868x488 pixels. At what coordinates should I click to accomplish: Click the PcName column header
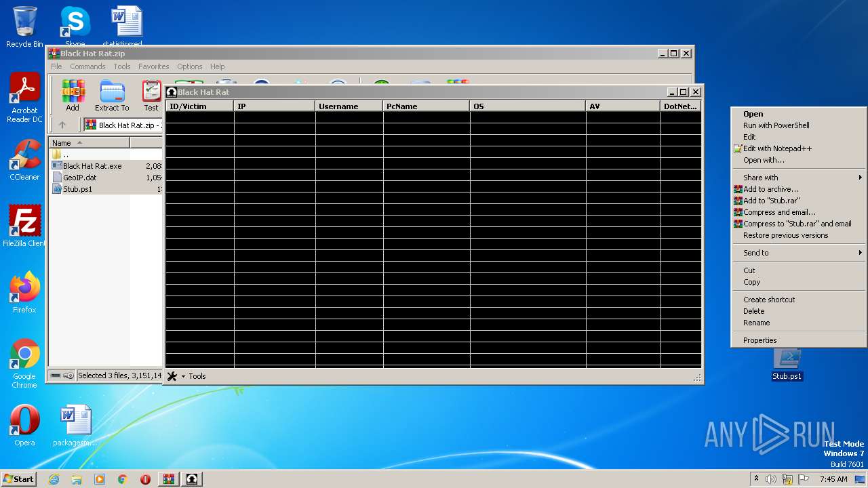[427, 106]
